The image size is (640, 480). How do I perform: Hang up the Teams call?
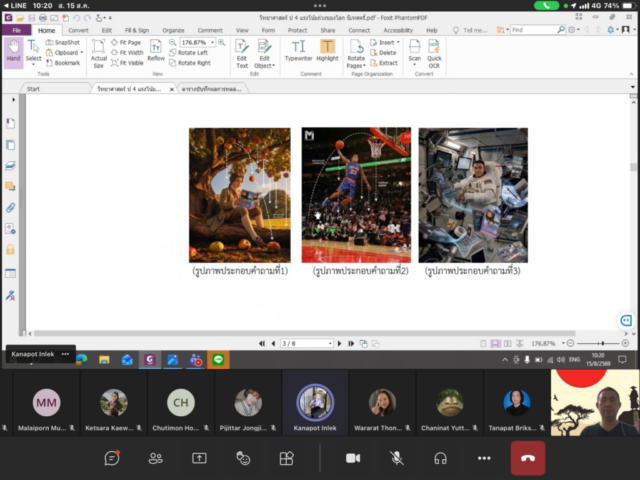point(528,458)
